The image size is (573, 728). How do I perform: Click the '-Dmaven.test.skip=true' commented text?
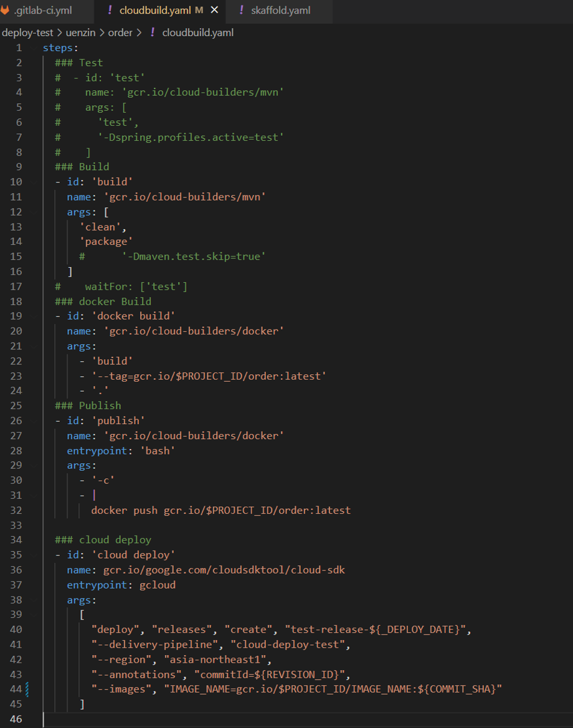coord(194,257)
